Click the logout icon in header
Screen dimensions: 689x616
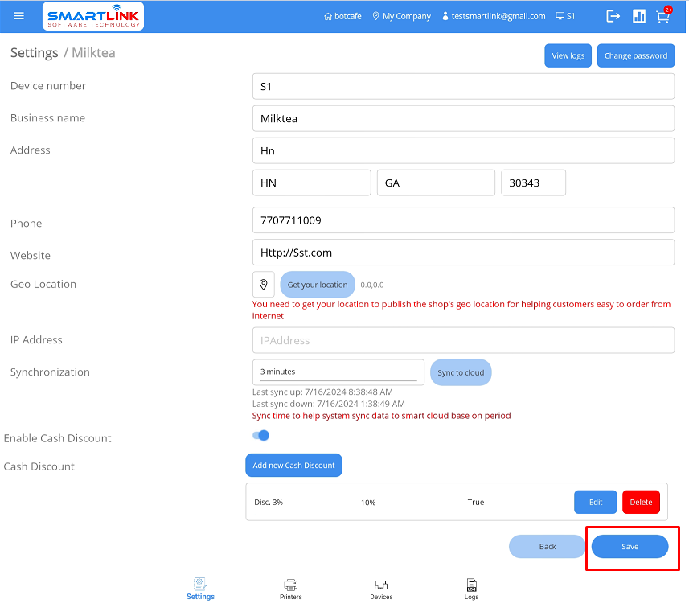point(613,16)
